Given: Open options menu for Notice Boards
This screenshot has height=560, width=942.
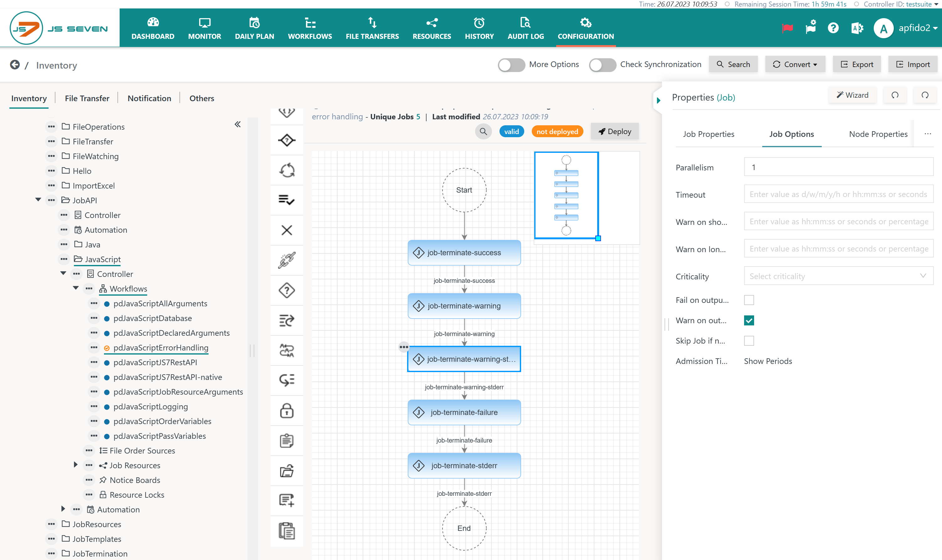Looking at the screenshot, I should 89,480.
